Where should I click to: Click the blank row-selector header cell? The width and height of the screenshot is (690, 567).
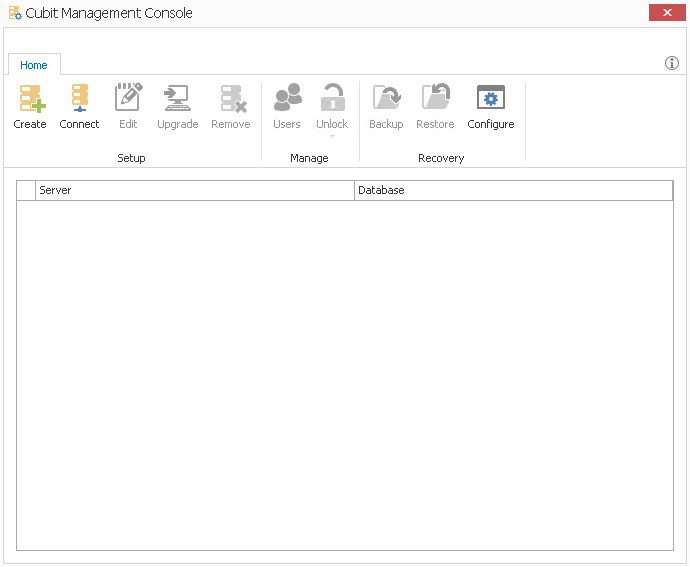click(26, 190)
